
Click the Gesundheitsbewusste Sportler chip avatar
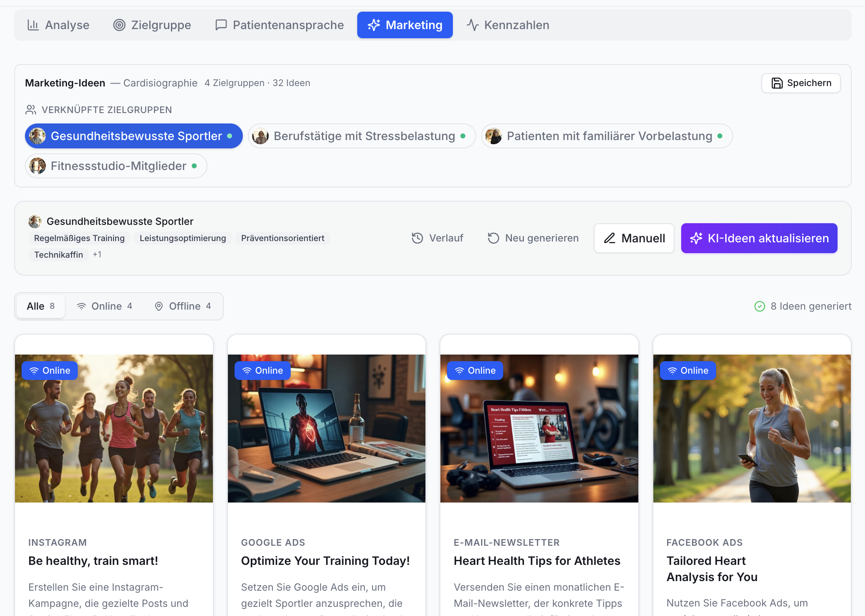[37, 136]
